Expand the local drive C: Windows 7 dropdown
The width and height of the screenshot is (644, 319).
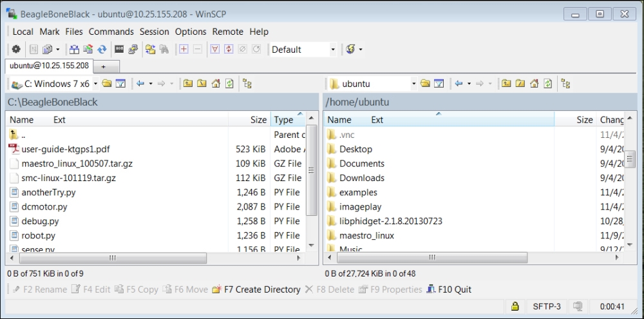(x=96, y=84)
